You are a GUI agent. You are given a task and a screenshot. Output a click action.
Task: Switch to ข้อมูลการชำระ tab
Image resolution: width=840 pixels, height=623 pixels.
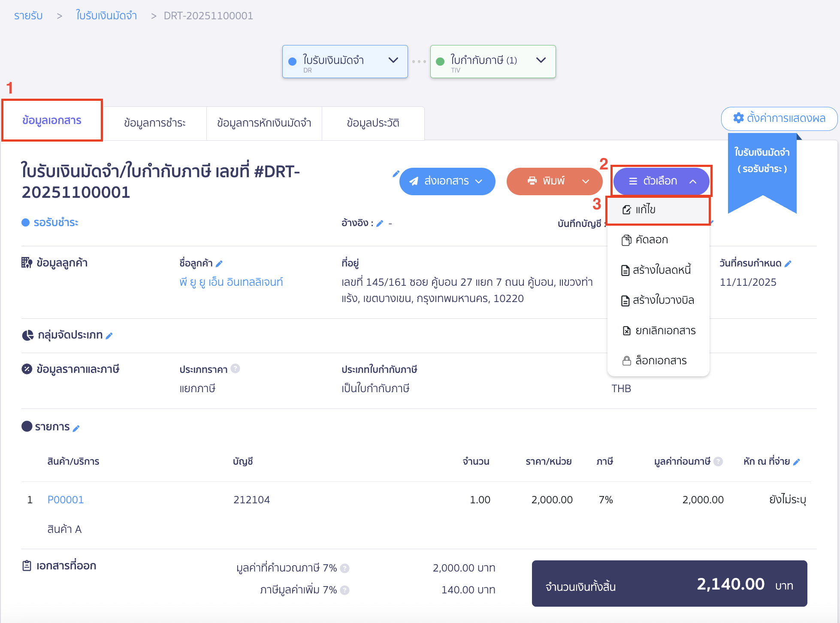click(154, 123)
